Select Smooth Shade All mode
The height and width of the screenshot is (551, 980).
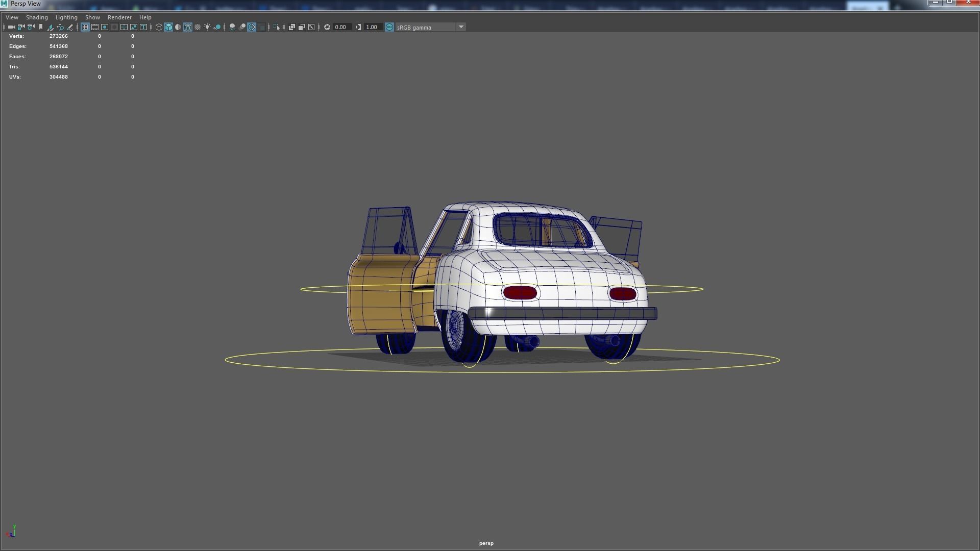point(168,27)
